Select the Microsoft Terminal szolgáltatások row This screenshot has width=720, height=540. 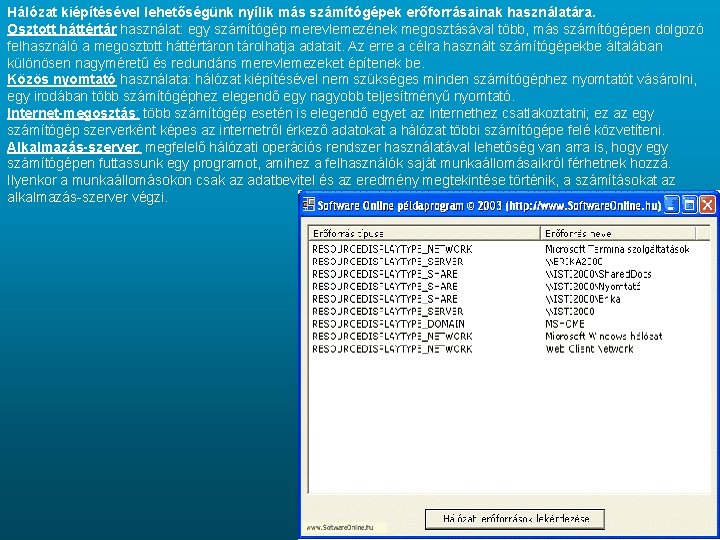(x=509, y=249)
